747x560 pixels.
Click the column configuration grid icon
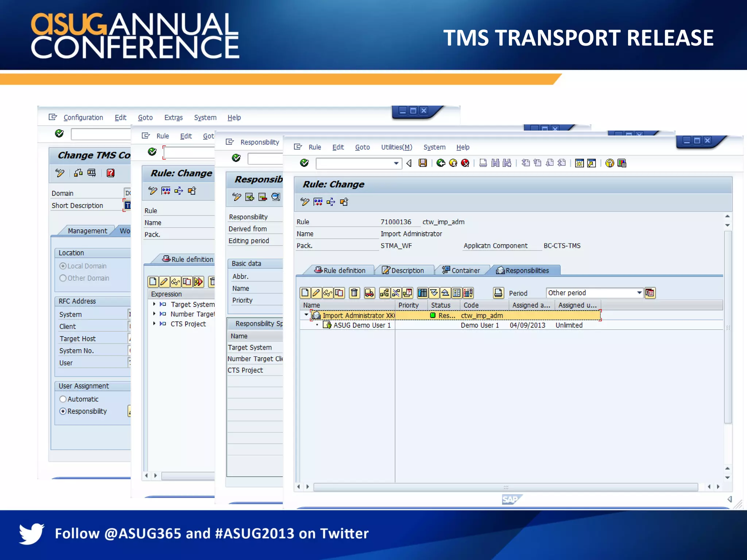(422, 293)
